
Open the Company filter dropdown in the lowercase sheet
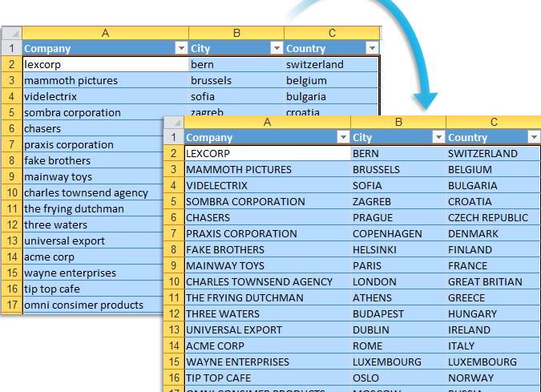coord(180,48)
